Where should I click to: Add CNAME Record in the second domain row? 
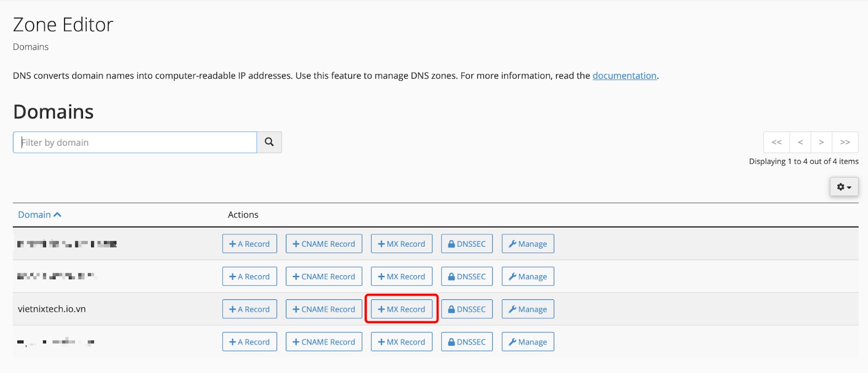[324, 276]
